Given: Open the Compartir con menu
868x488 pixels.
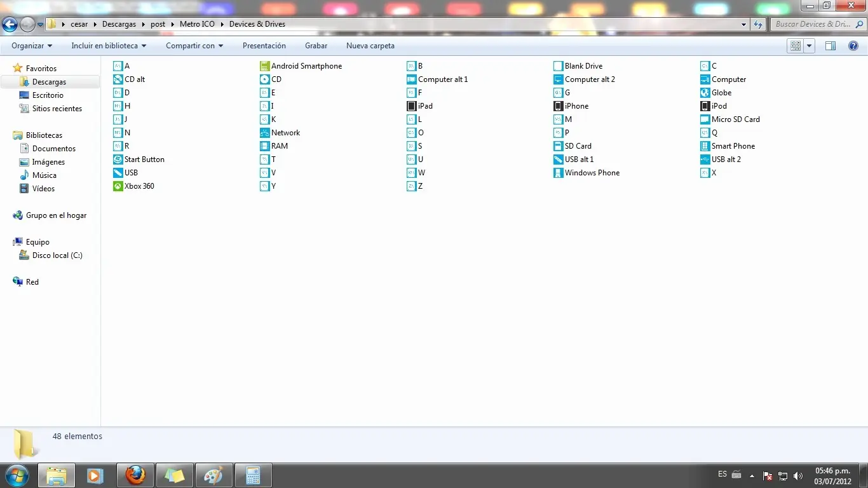Looking at the screenshot, I should point(194,46).
